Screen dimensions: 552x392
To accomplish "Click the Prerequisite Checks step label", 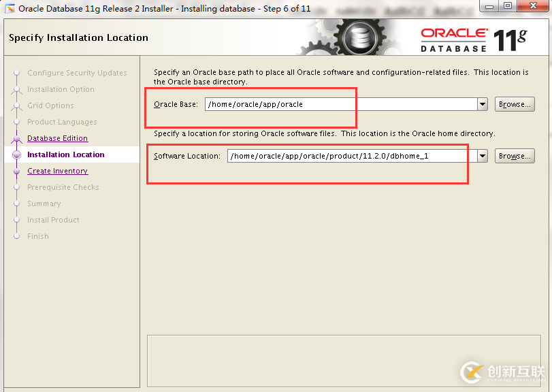I will click(x=63, y=187).
